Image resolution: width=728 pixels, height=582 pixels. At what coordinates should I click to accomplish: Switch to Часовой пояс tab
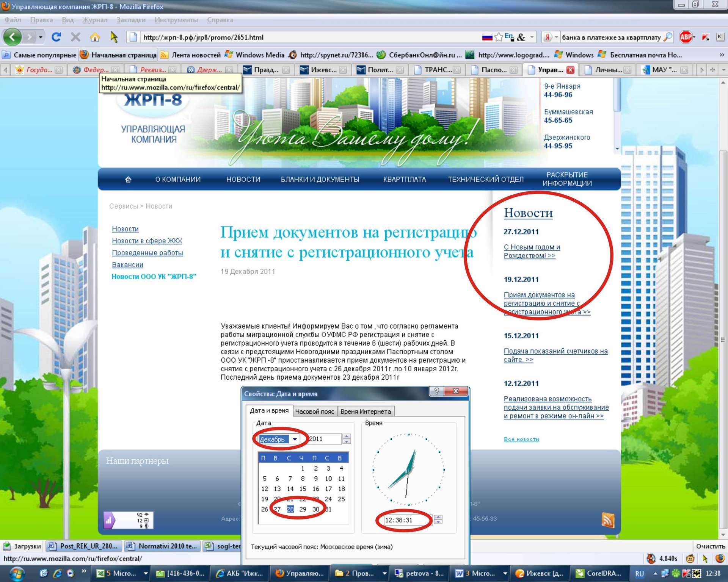click(x=314, y=411)
